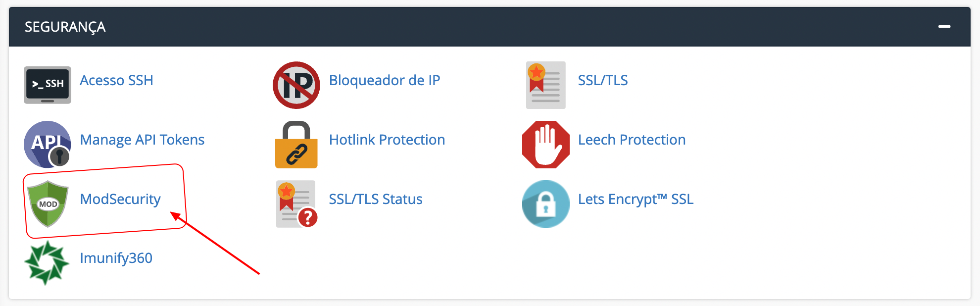Click the Imunify360 green star icon
This screenshot has width=980, height=306.
47,263
